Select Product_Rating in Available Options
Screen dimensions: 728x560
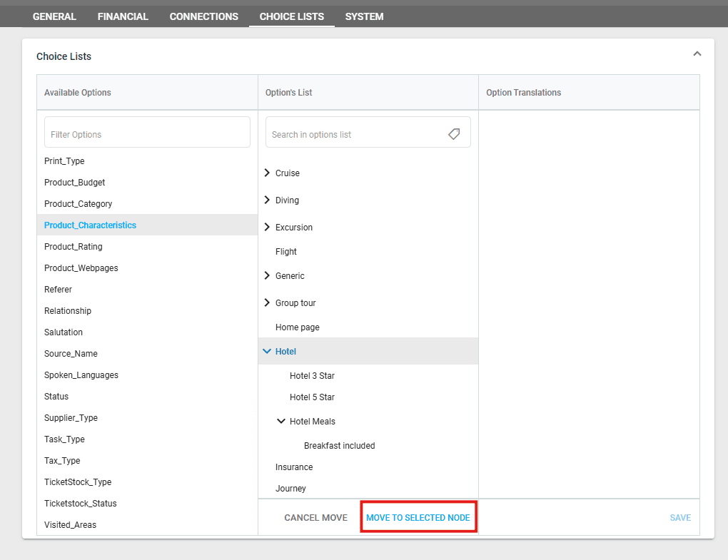coord(74,247)
